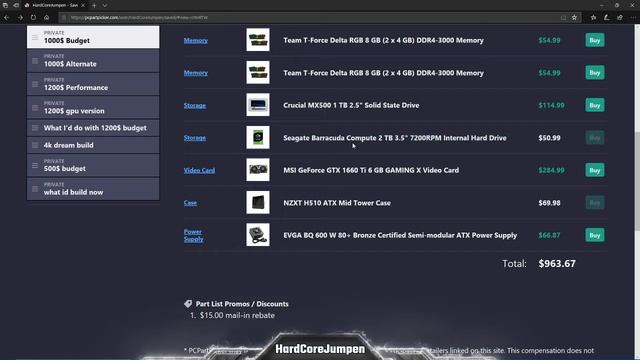Viewport: 640px width, 360px height.
Task: Click the drag handle for 4k dream build
Action: coord(35,145)
